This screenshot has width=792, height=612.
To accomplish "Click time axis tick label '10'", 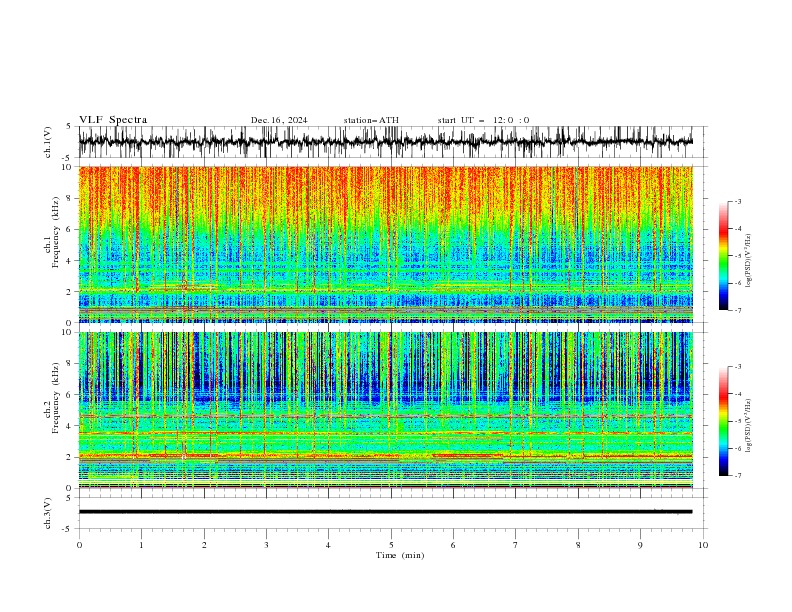I will click(703, 545).
